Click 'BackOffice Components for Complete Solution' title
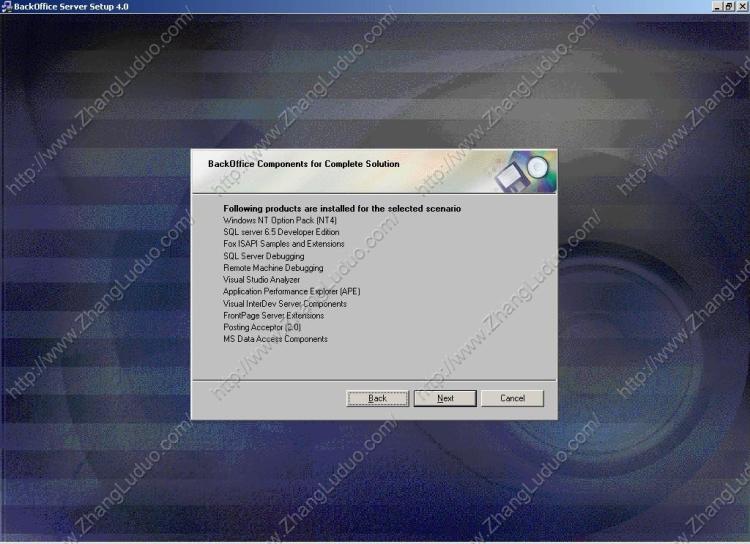Viewport: 750px width, 544px height. tap(304, 164)
